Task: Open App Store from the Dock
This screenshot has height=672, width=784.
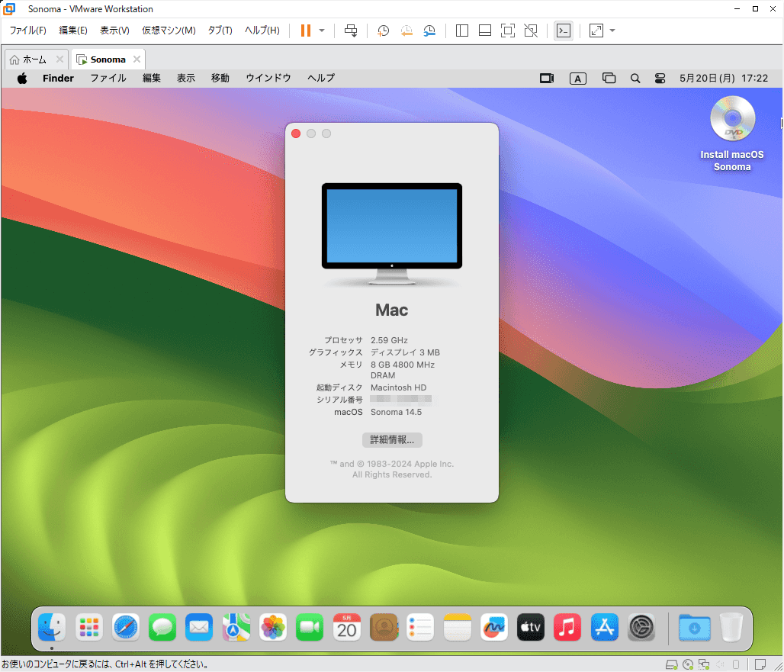Action: point(605,627)
